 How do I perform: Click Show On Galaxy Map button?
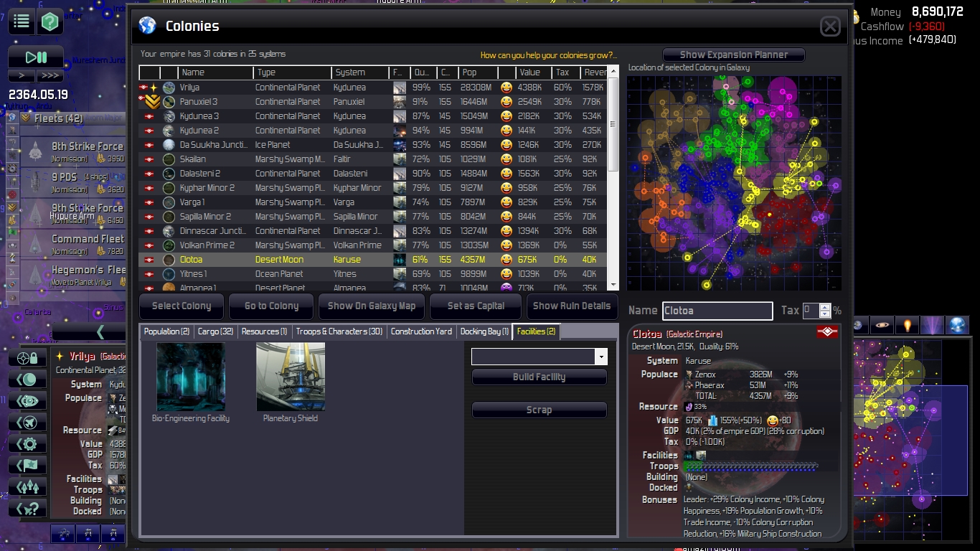click(x=372, y=306)
